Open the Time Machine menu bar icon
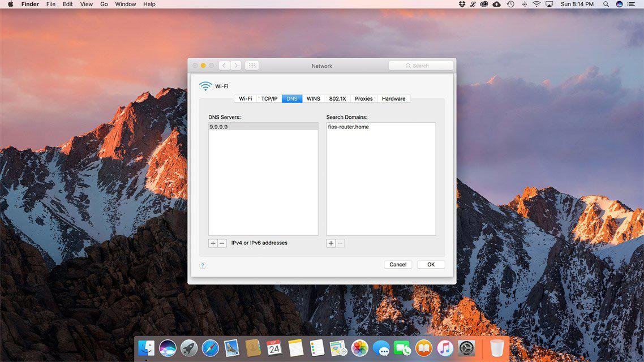This screenshot has width=644, height=362. [x=510, y=4]
